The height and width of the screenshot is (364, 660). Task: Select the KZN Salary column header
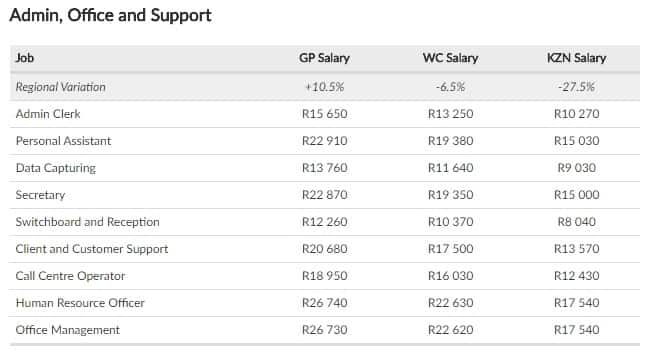pyautogui.click(x=576, y=58)
